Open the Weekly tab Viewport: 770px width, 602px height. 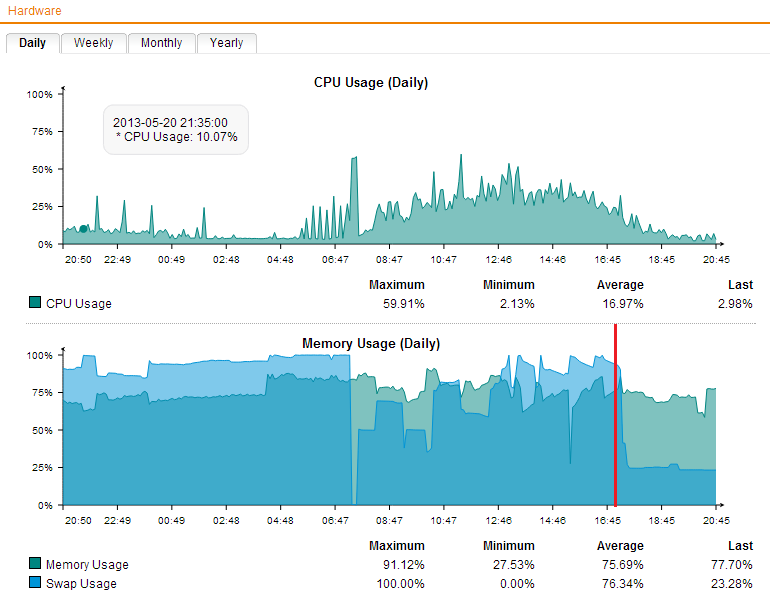pyautogui.click(x=93, y=43)
